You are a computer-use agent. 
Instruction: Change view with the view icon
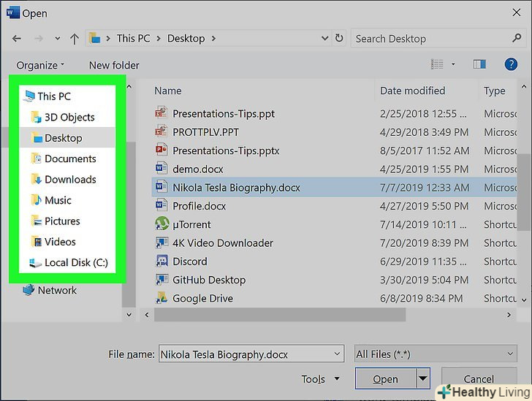click(x=437, y=64)
